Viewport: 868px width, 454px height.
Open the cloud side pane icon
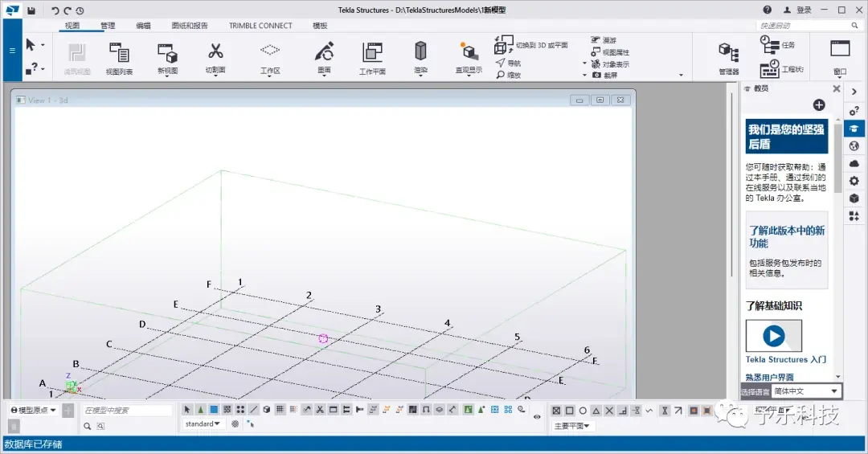point(854,163)
